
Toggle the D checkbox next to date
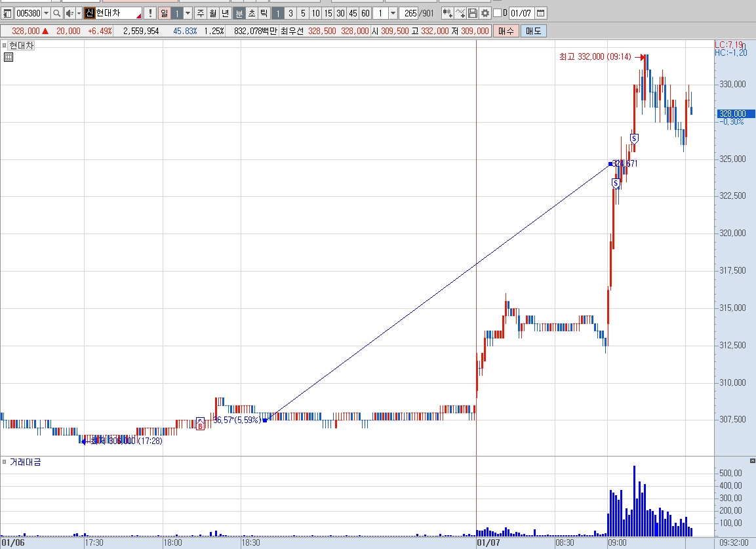coord(498,13)
